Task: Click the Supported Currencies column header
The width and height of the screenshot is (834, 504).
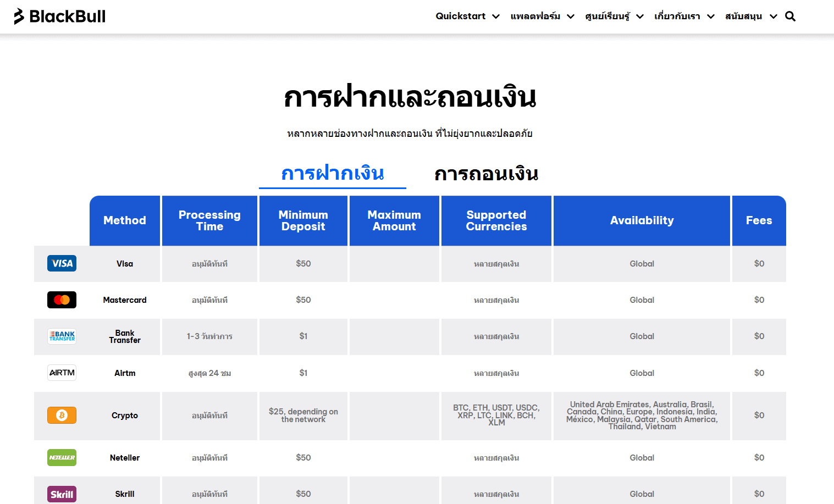Action: click(496, 220)
